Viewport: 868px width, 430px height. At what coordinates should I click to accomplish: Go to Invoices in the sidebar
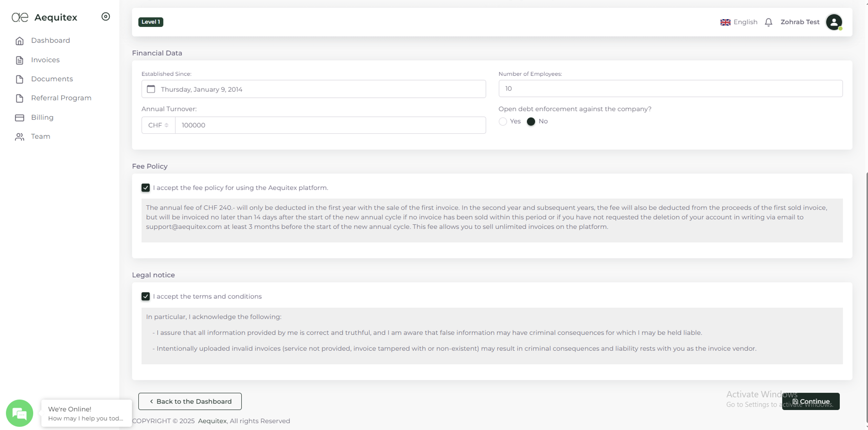45,60
